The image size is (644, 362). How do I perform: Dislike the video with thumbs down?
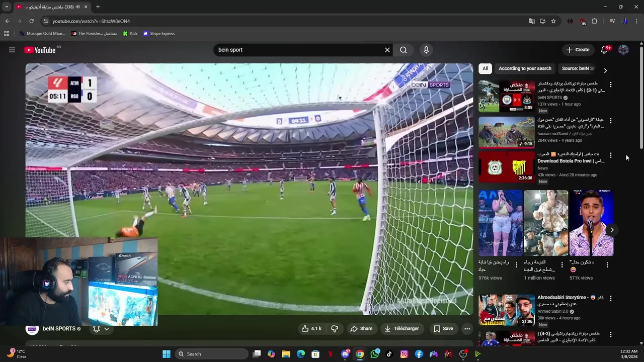click(x=335, y=329)
